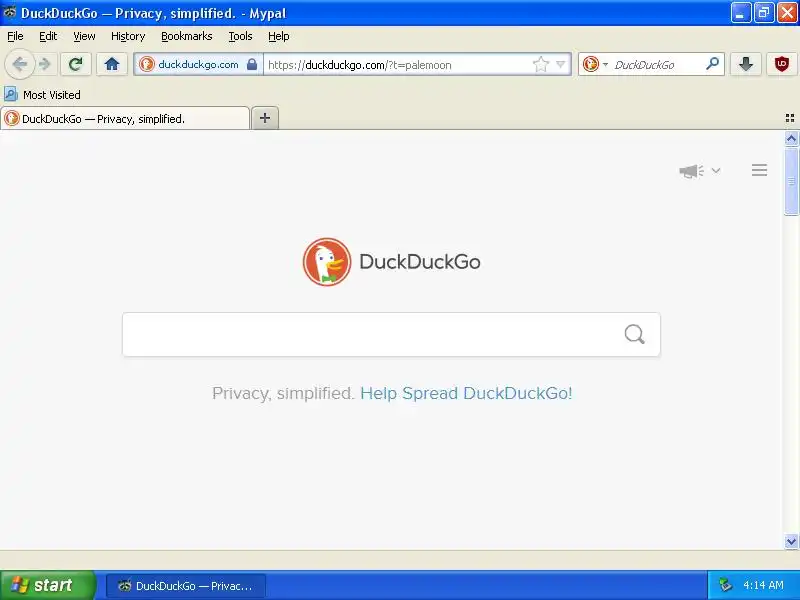Go to the home page via house icon
Viewport: 800px width, 600px height.
pyautogui.click(x=112, y=64)
